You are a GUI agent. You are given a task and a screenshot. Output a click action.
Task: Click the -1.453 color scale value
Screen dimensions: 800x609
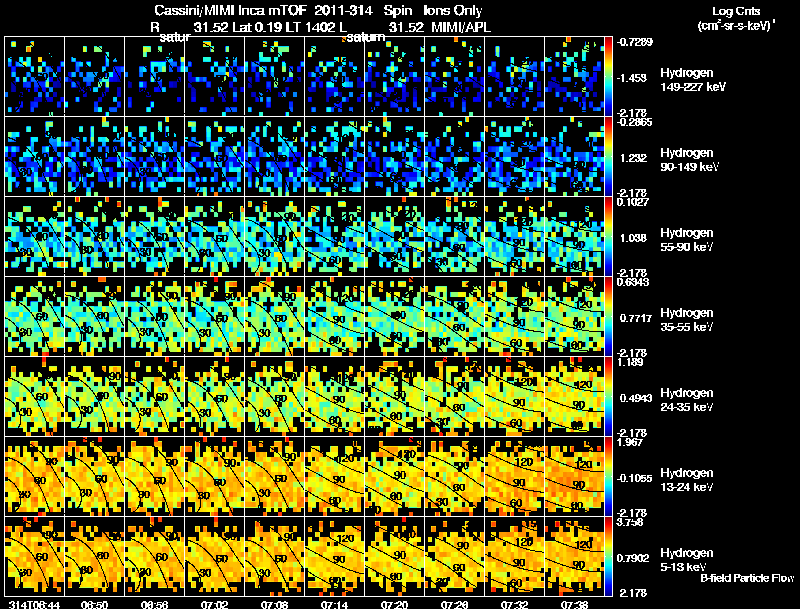[x=632, y=78]
